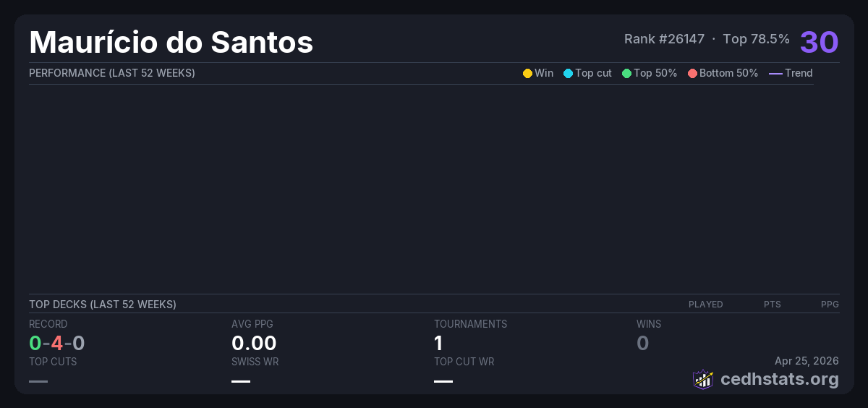Sort by the PLAYED column header

click(705, 305)
